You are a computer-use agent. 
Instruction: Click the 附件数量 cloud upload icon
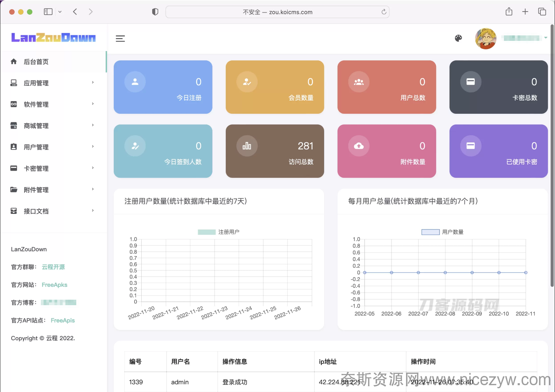tap(359, 146)
